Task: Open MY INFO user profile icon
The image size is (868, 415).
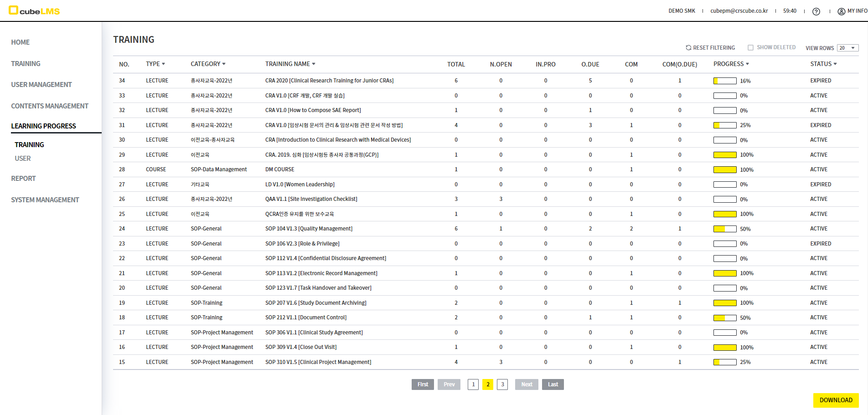Action: tap(841, 11)
